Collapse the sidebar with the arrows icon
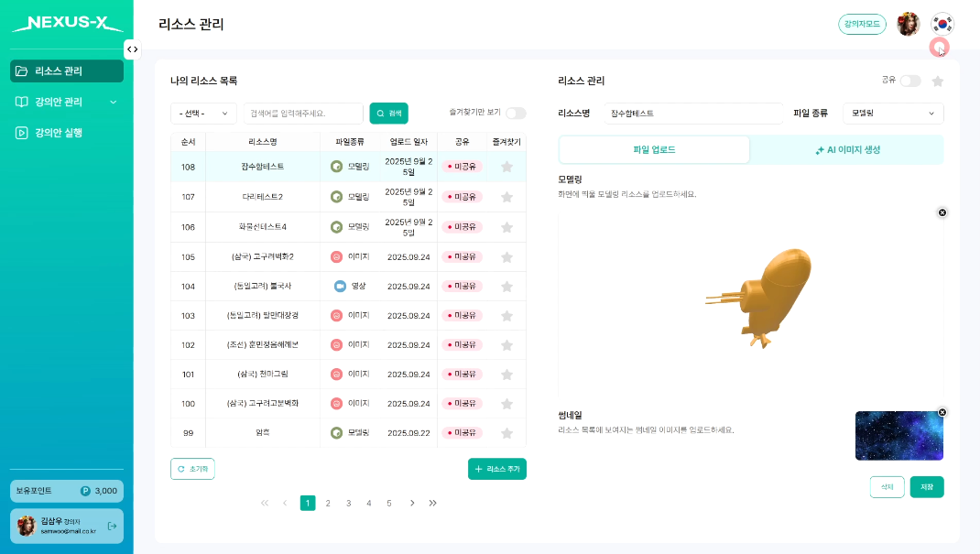Viewport: 980px width, 554px height. pos(133,49)
